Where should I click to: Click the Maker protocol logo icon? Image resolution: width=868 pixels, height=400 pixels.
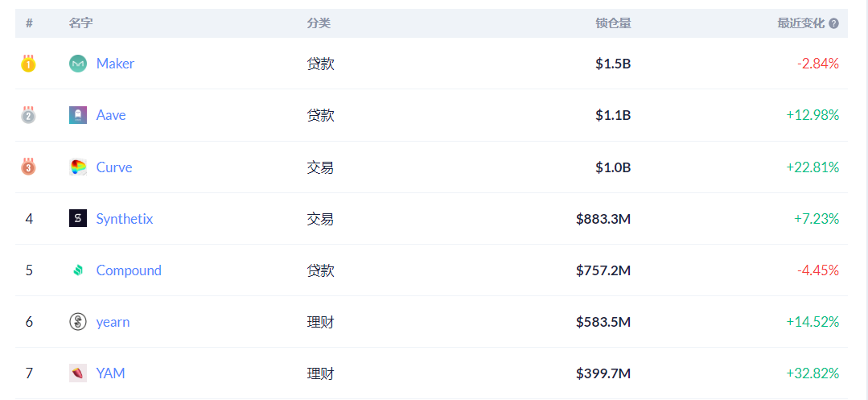click(x=78, y=64)
